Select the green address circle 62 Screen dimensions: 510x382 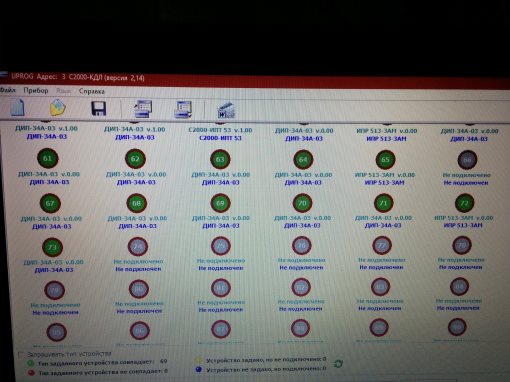coord(135,159)
